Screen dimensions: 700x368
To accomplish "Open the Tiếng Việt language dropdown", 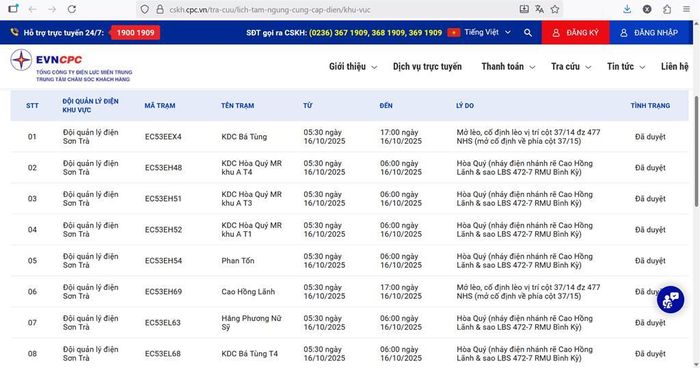I will tap(487, 32).
